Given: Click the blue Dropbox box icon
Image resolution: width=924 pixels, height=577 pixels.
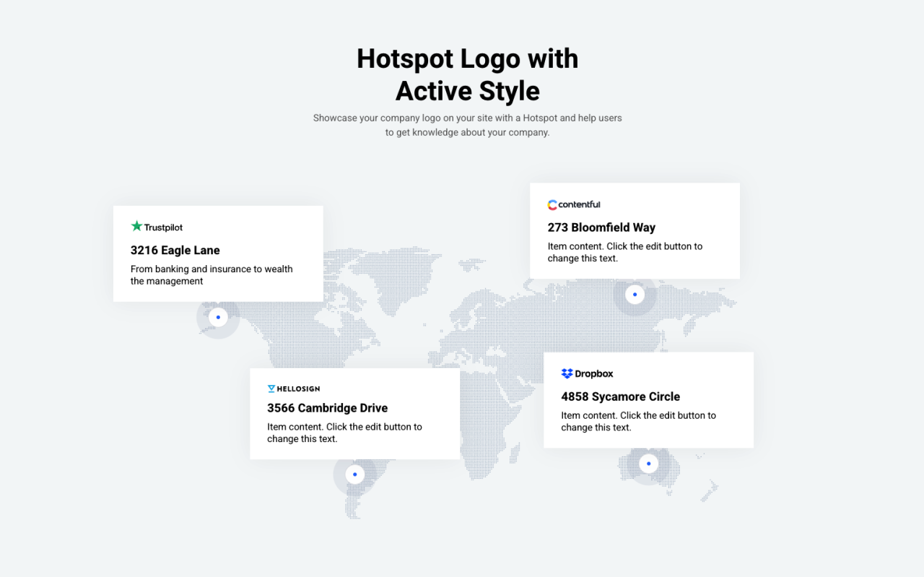Looking at the screenshot, I should [567, 374].
